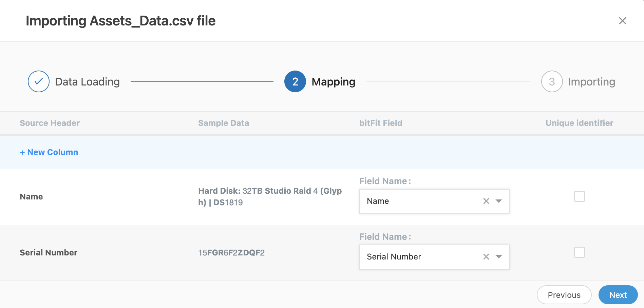Select the Importing step label
The image size is (644, 308).
(x=592, y=81)
